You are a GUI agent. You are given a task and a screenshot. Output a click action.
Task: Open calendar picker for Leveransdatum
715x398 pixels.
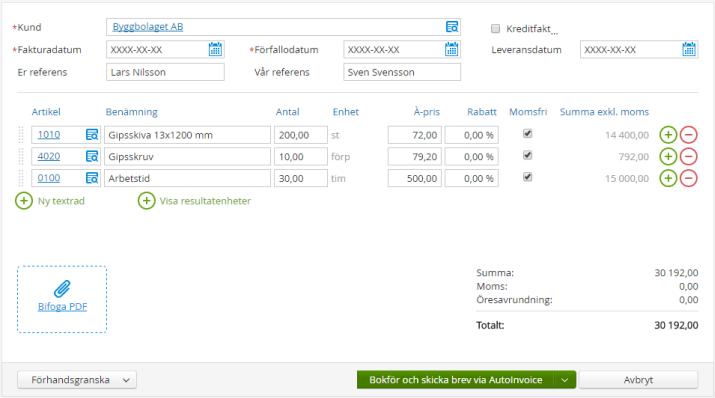(x=689, y=49)
